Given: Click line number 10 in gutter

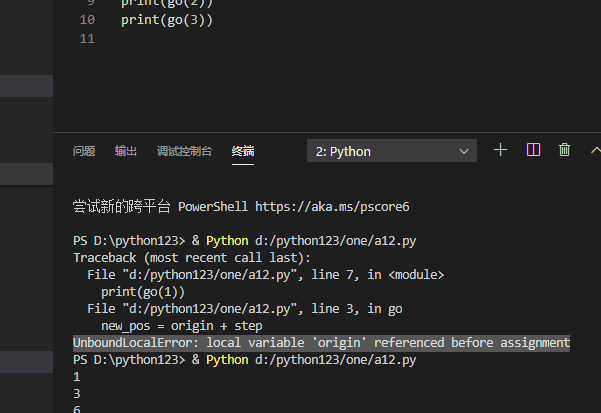Looking at the screenshot, I should (x=87, y=20).
